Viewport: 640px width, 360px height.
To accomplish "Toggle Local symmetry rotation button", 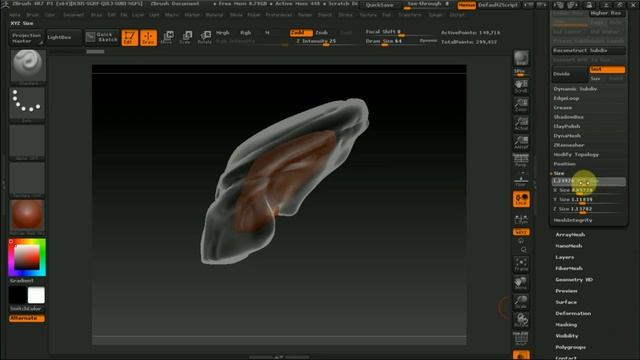I will [x=521, y=199].
